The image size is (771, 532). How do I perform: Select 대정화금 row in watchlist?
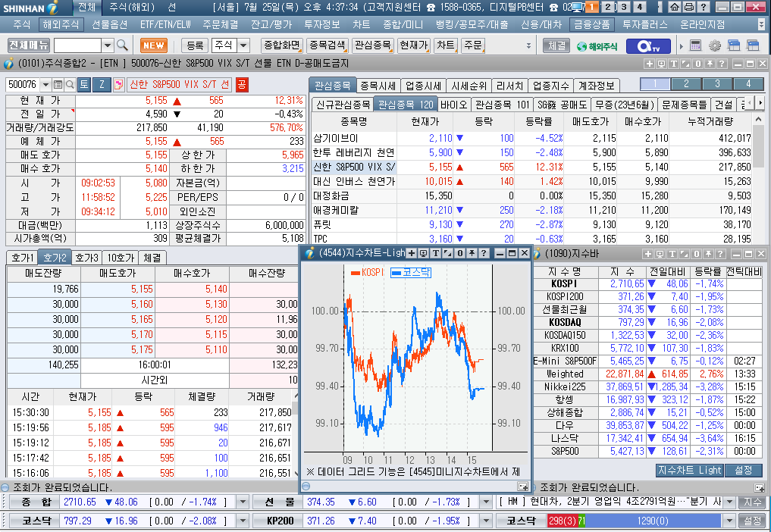point(531,196)
